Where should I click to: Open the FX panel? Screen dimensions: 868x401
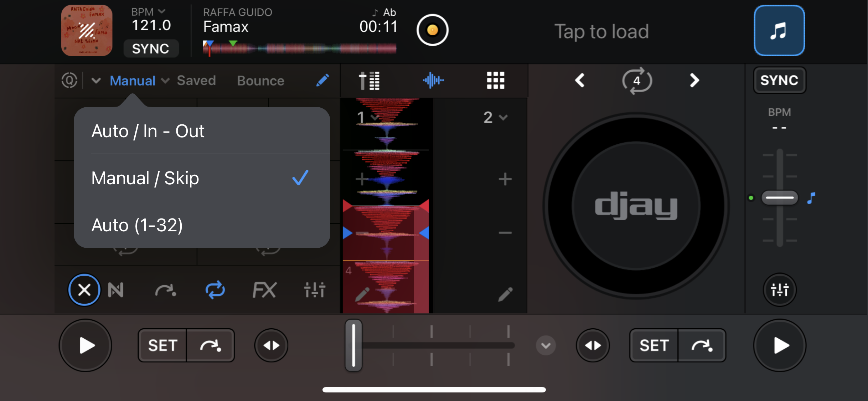265,290
